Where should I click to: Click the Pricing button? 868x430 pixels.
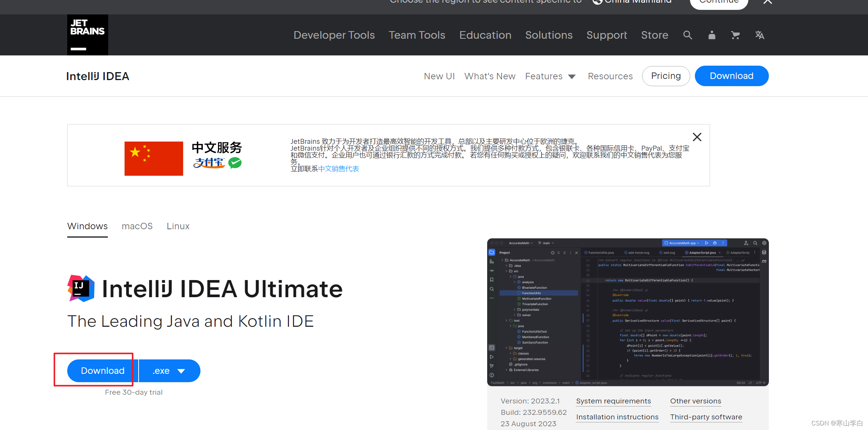[666, 76]
